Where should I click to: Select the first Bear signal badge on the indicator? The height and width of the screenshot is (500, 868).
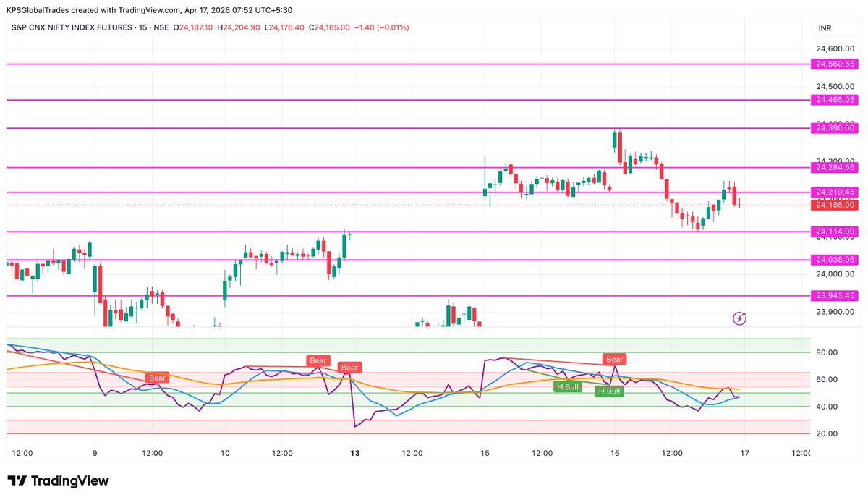click(156, 378)
